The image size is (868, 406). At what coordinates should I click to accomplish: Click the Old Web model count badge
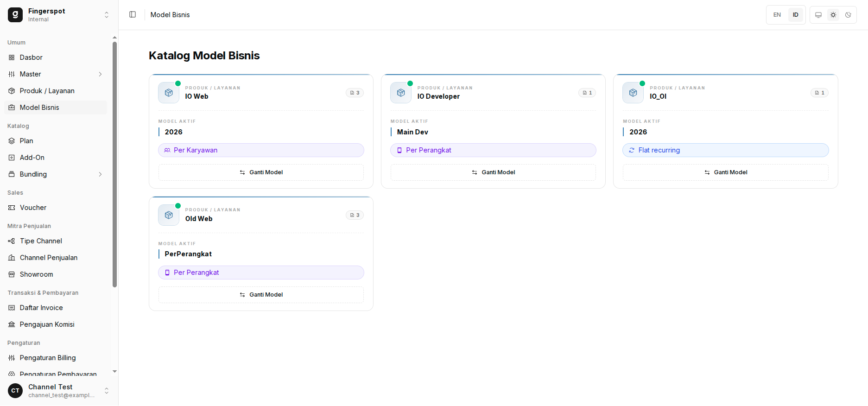[x=355, y=215]
